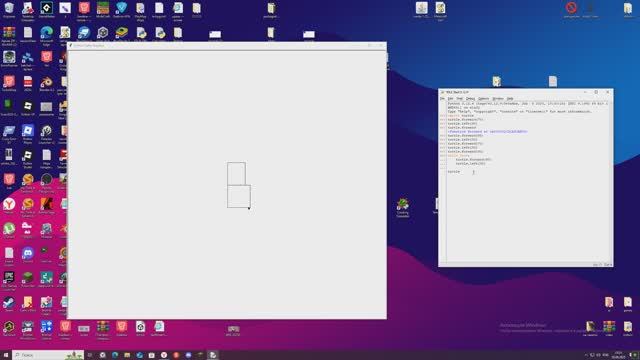Screen dimensions: 640x360
Task: Click the taskbar search box
Action: click(x=48, y=355)
